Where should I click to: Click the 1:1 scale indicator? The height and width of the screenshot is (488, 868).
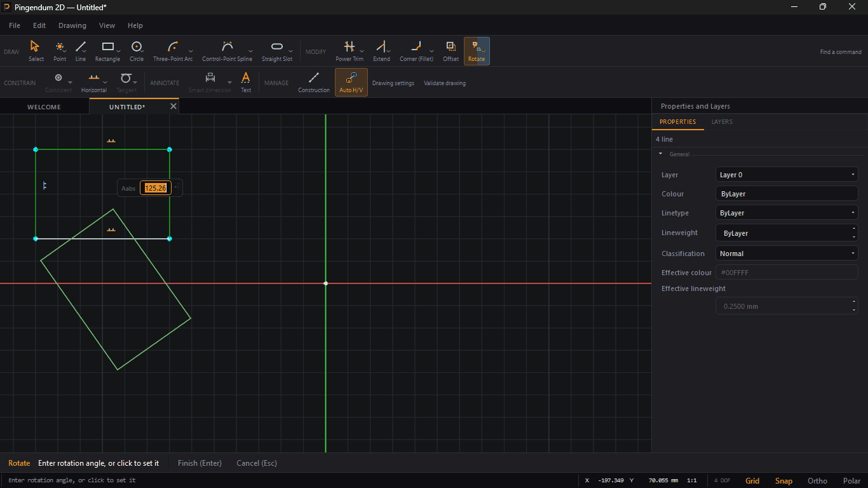[692, 481]
